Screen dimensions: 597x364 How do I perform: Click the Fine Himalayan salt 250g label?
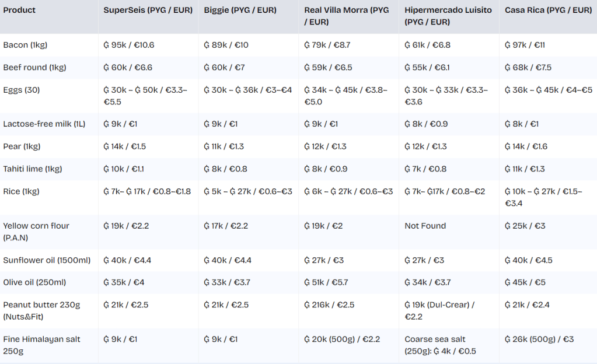[41, 345]
